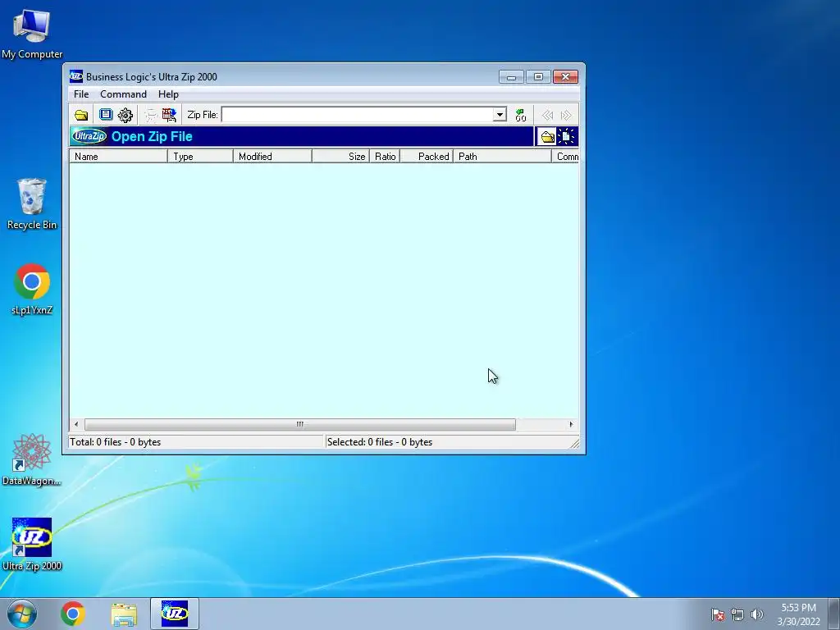
Task: Select the Ultra Zip 2000 desktop shortcut
Action: point(32,544)
